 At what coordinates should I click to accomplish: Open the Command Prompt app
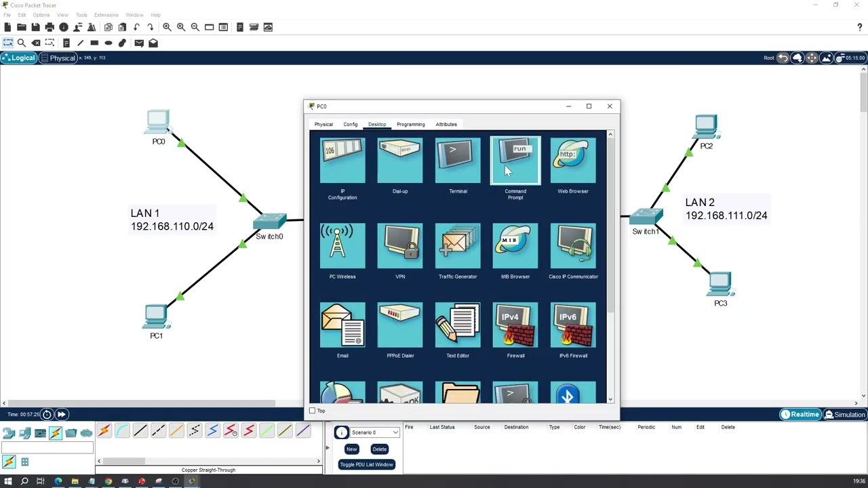(x=515, y=161)
